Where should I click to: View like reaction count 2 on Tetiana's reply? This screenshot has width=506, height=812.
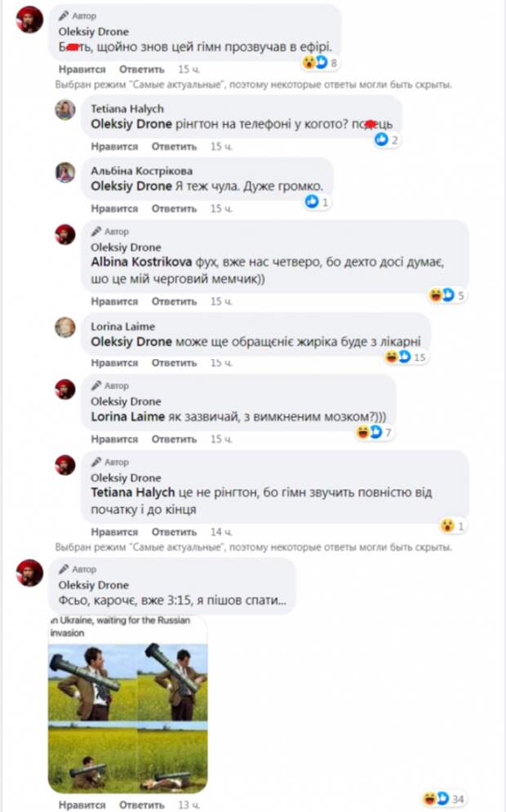click(387, 140)
